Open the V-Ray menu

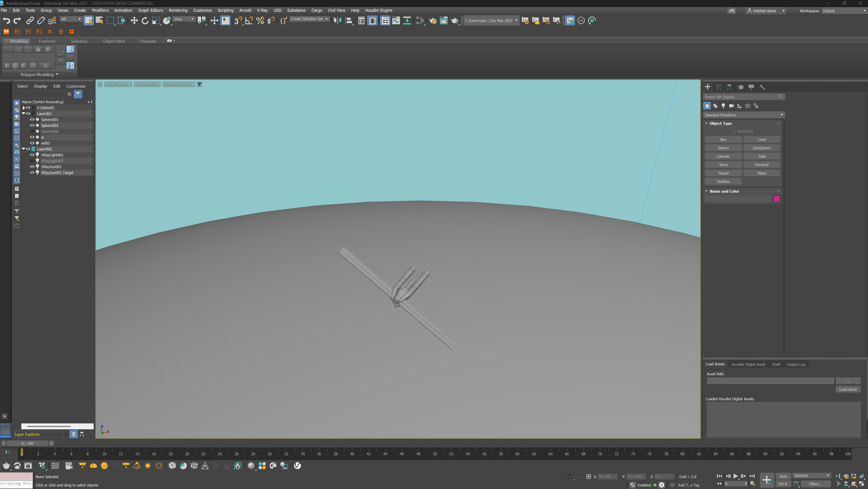[262, 10]
